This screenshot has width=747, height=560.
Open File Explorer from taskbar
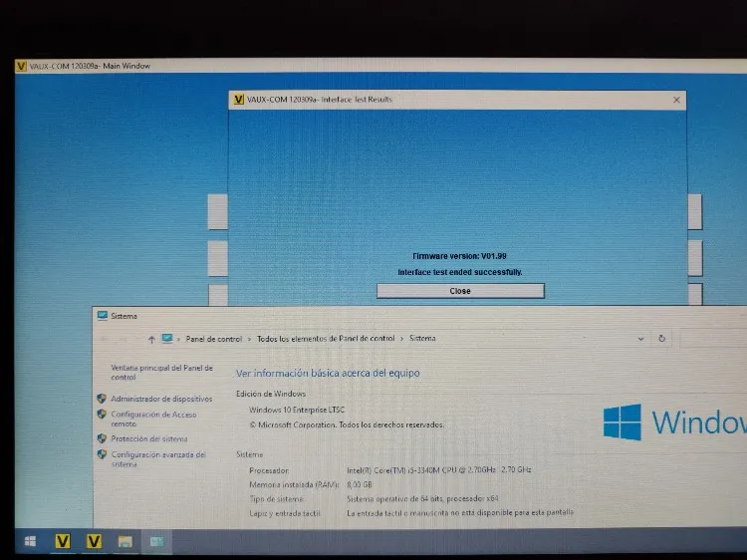pyautogui.click(x=125, y=541)
